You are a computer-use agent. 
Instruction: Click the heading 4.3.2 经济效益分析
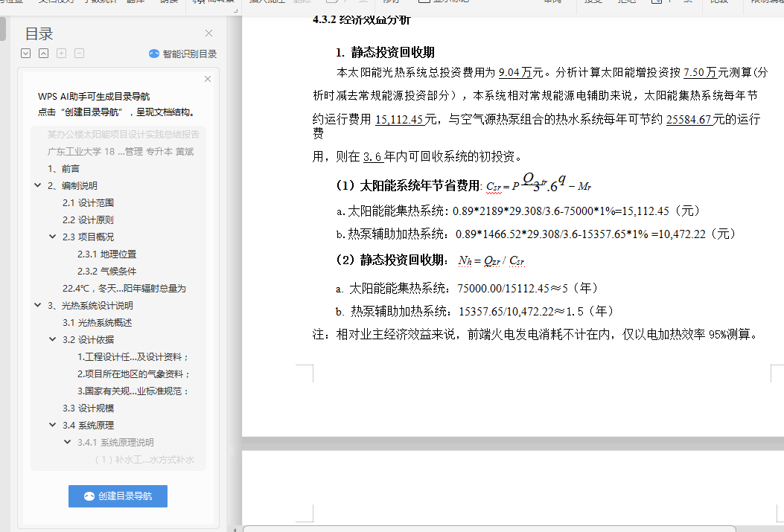[362, 19]
